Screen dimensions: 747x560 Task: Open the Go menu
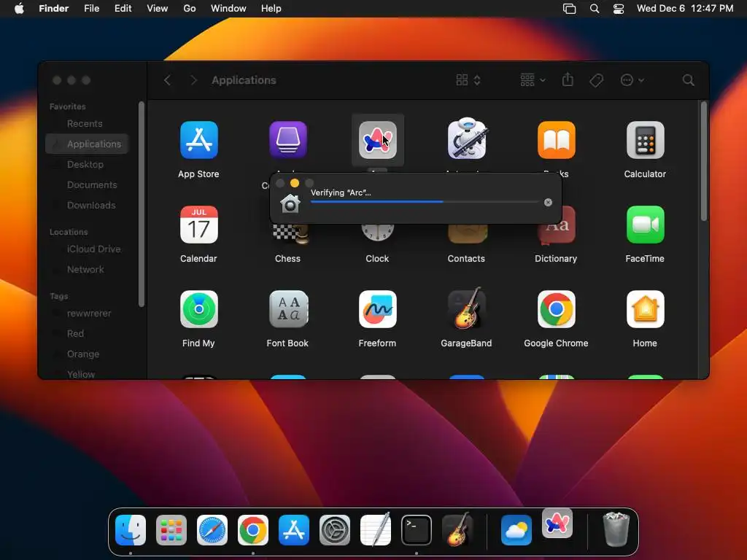tap(190, 8)
